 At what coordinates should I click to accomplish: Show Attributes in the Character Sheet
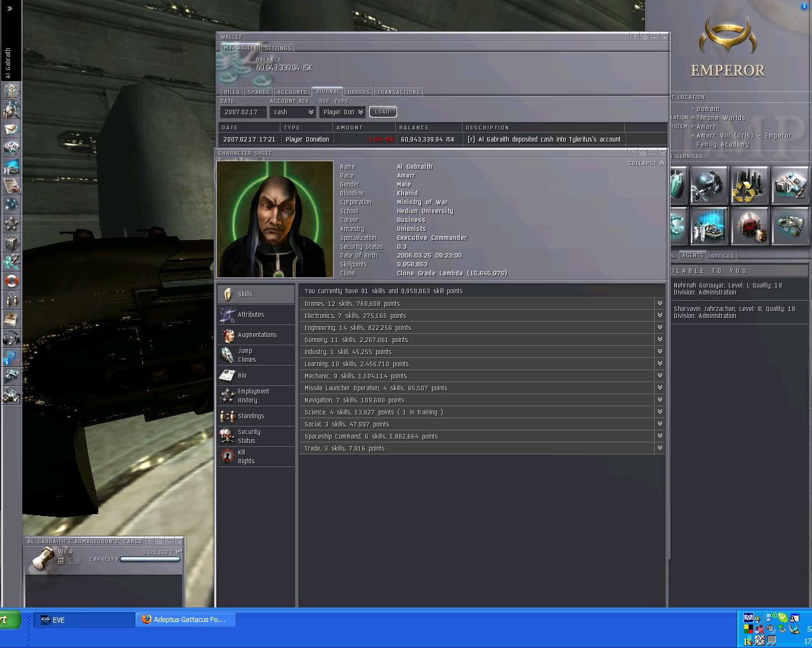(256, 315)
